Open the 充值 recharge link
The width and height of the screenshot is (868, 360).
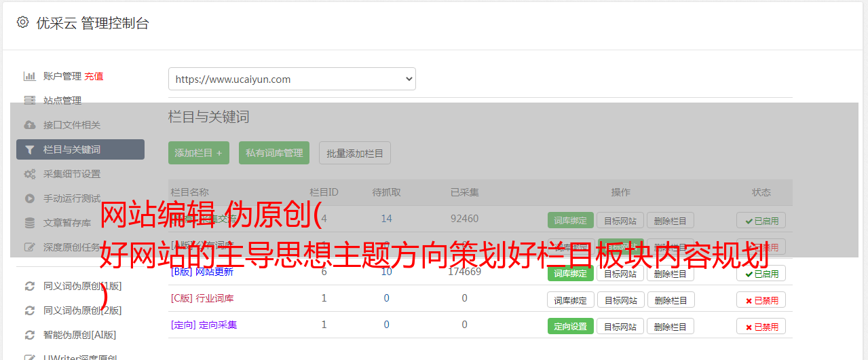tap(94, 76)
